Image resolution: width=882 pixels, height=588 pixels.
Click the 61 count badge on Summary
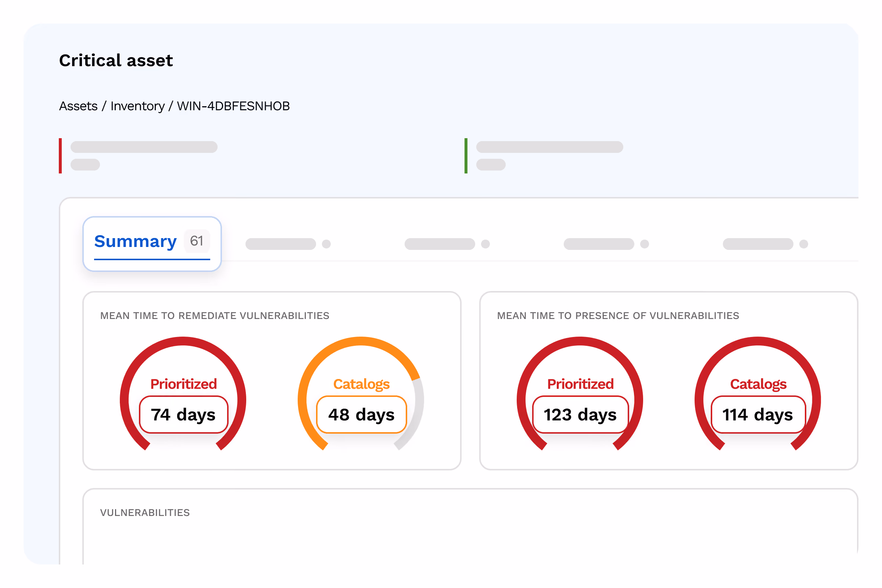pyautogui.click(x=197, y=241)
